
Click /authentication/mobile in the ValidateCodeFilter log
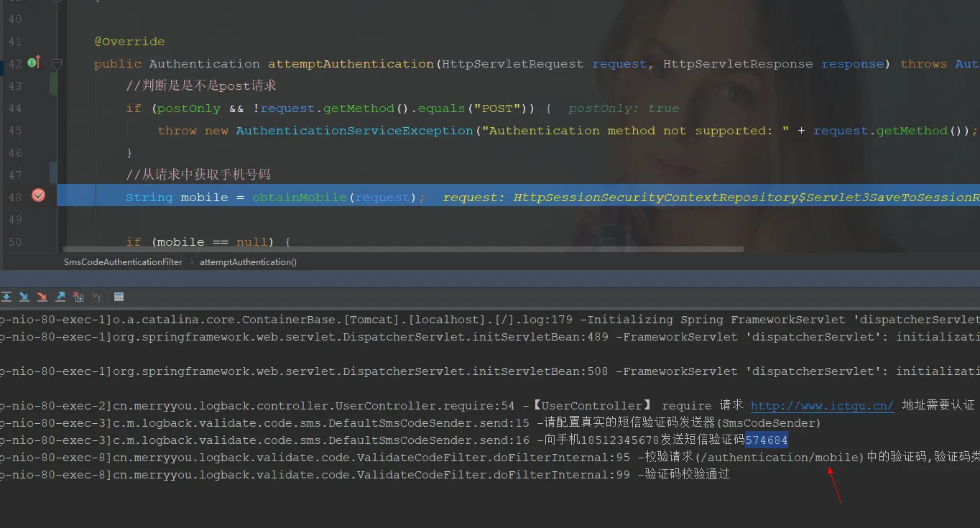782,458
